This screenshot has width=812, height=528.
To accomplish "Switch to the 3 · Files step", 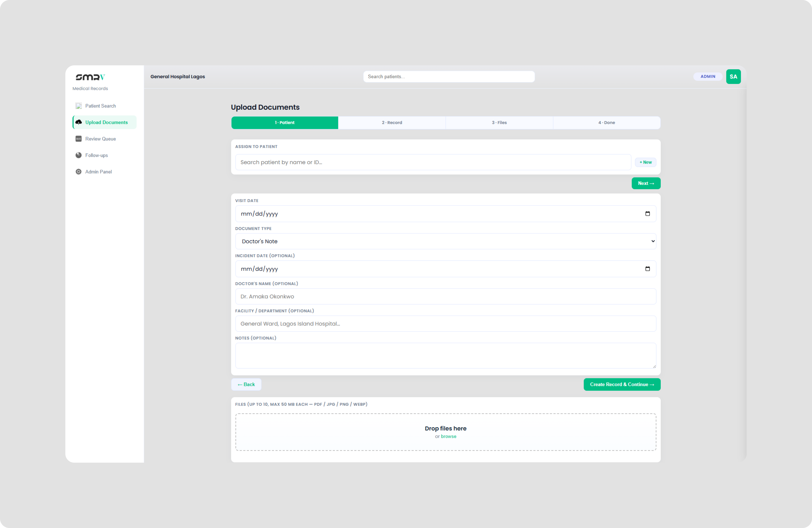I will tap(499, 123).
